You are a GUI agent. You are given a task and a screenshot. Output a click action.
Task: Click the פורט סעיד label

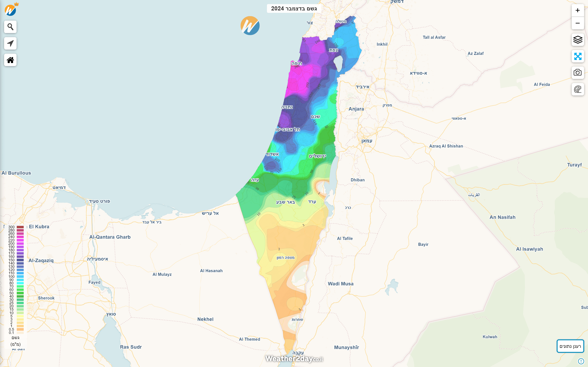pos(99,201)
